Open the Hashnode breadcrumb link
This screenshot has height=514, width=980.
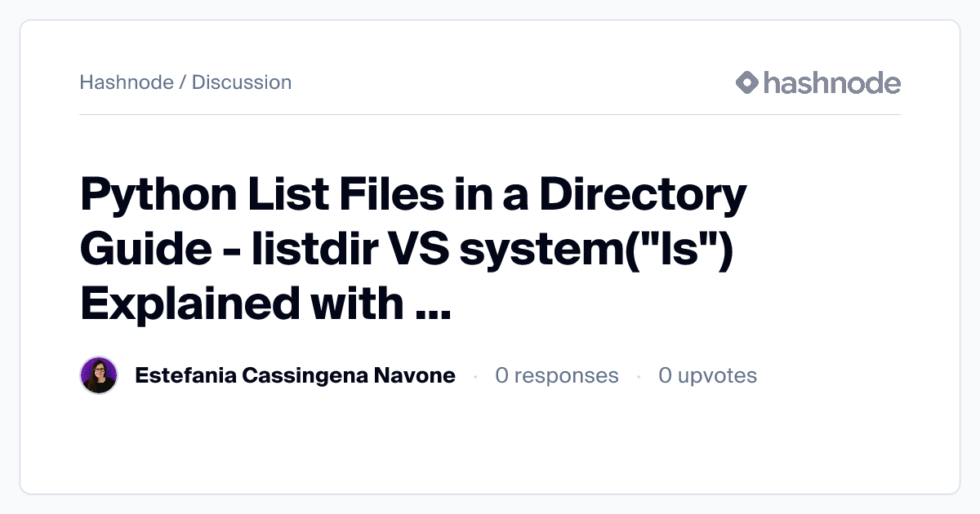[127, 82]
